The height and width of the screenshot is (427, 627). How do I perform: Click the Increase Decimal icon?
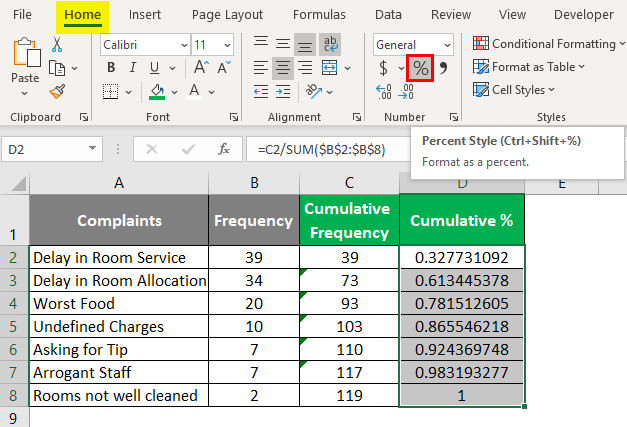pos(384,91)
